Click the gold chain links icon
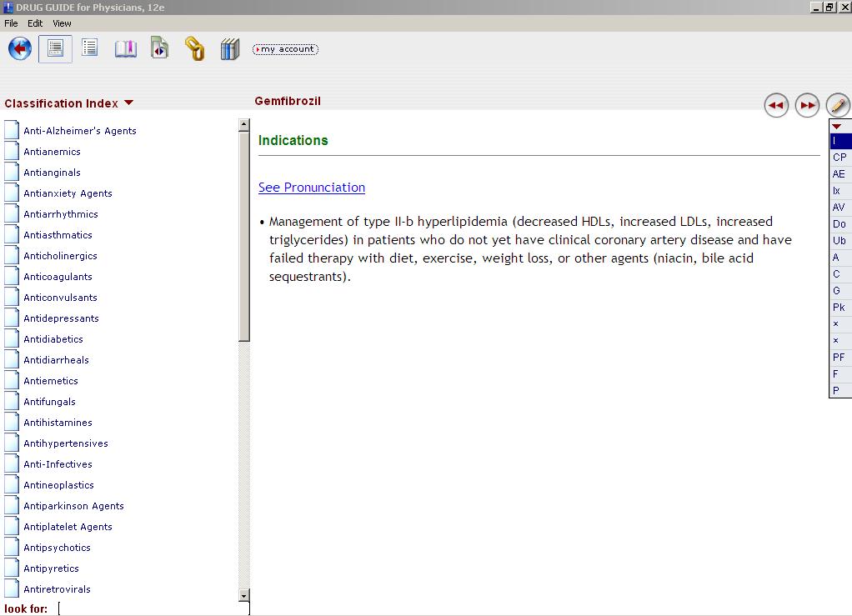 coord(194,49)
